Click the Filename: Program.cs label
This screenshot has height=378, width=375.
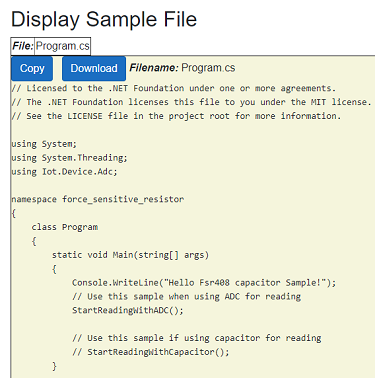coord(182,68)
